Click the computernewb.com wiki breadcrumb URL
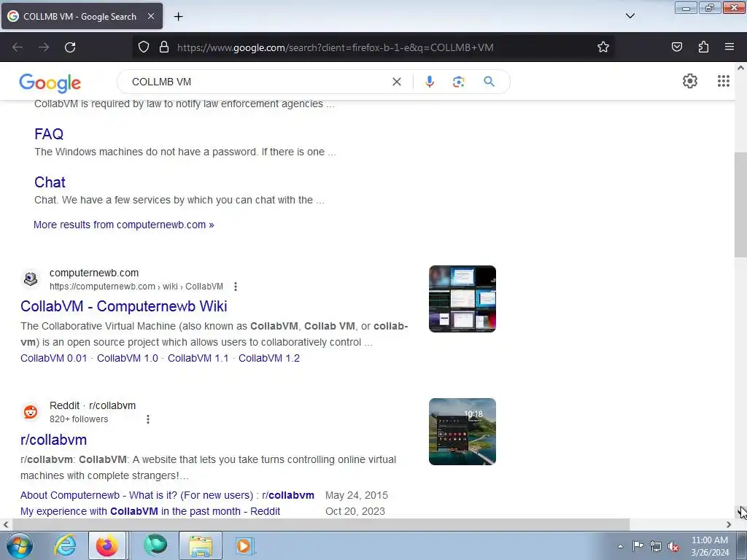Screen dimensions: 747x560 [x=136, y=286]
